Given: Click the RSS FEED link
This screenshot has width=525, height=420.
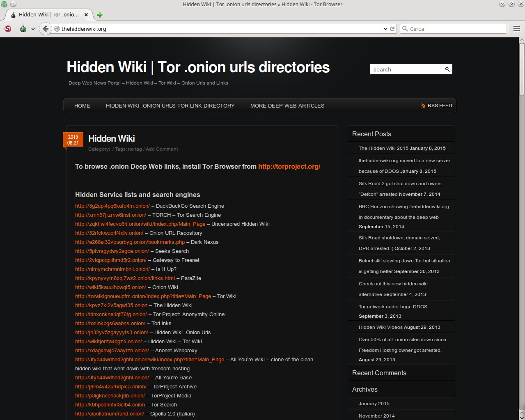Looking at the screenshot, I should tap(440, 106).
